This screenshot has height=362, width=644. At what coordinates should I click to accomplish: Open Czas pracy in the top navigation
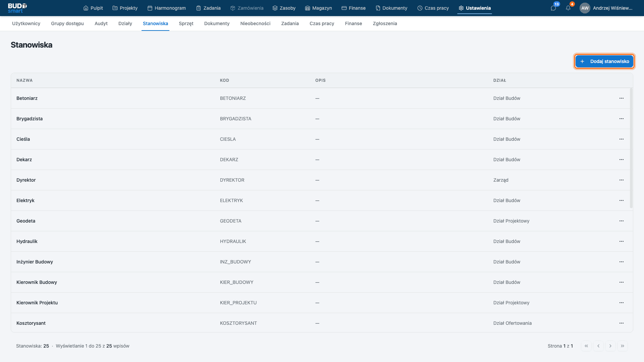click(433, 8)
